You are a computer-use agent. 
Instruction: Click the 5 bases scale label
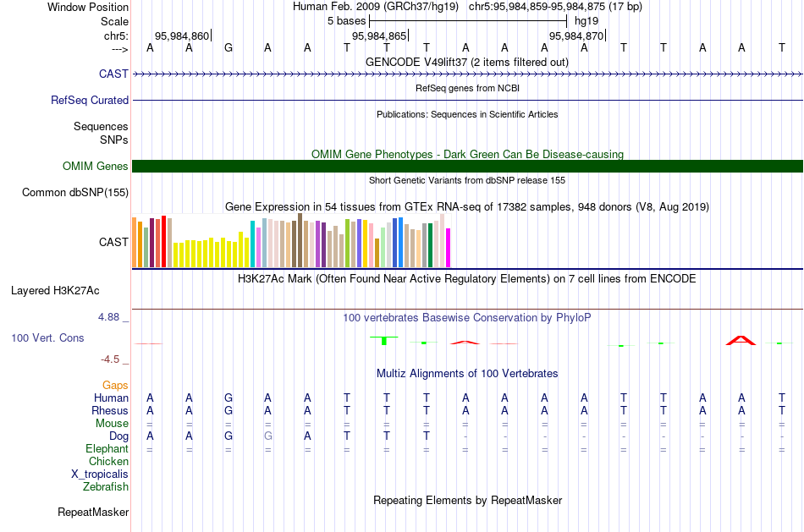coord(347,21)
